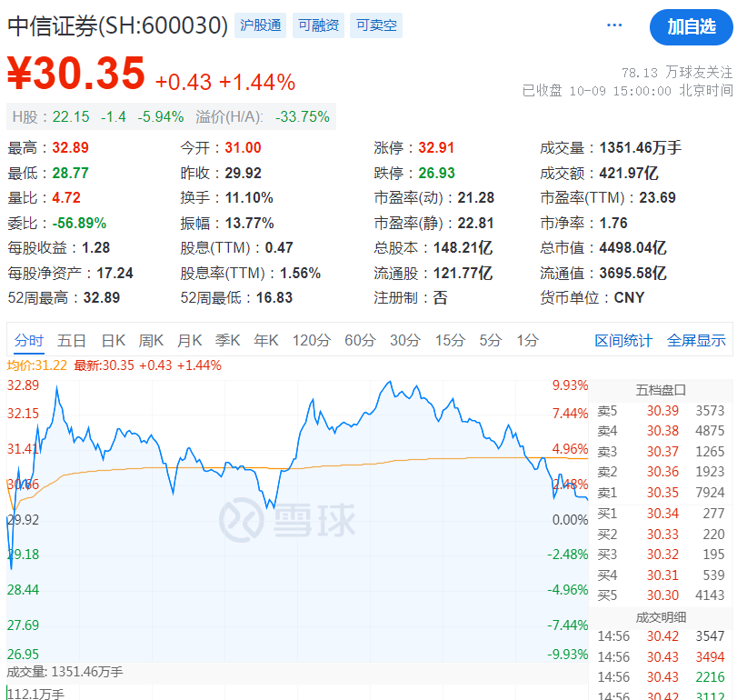Click the 成交额 value 421.97亿
The width and height of the screenshot is (737, 700).
629,173
